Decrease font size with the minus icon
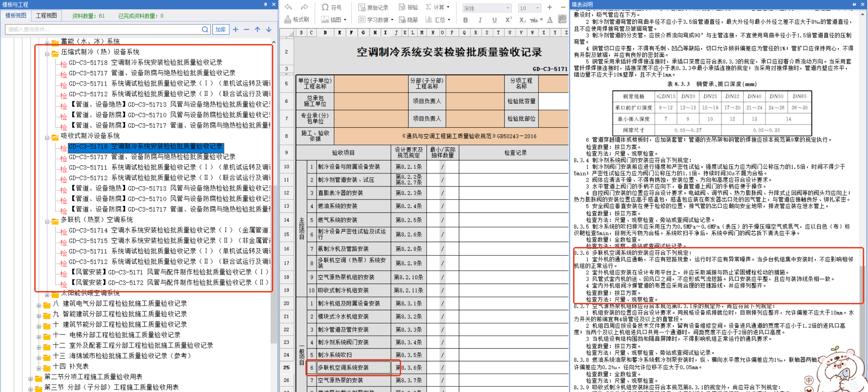 (x=563, y=7)
